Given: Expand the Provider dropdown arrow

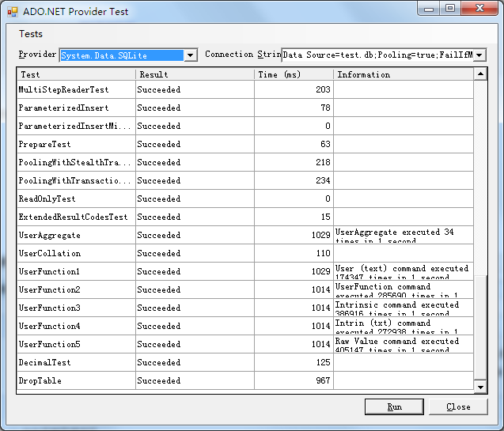Looking at the screenshot, I should point(190,55).
